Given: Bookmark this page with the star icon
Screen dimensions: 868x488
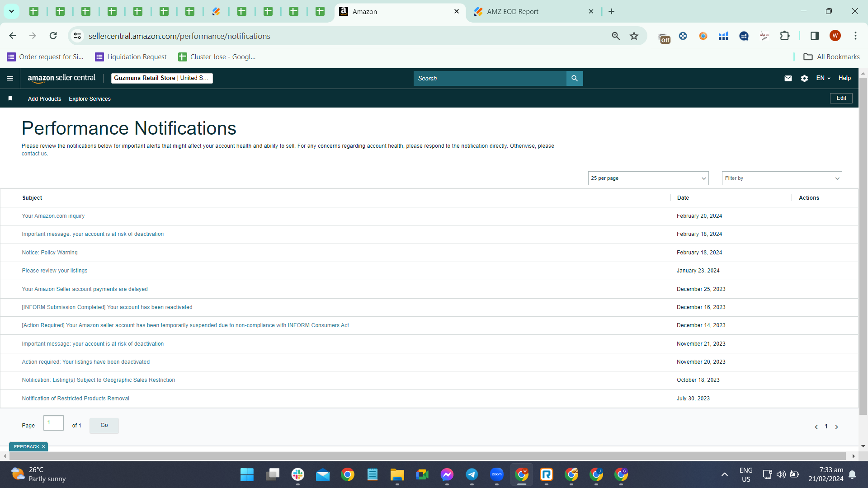Looking at the screenshot, I should pos(634,36).
